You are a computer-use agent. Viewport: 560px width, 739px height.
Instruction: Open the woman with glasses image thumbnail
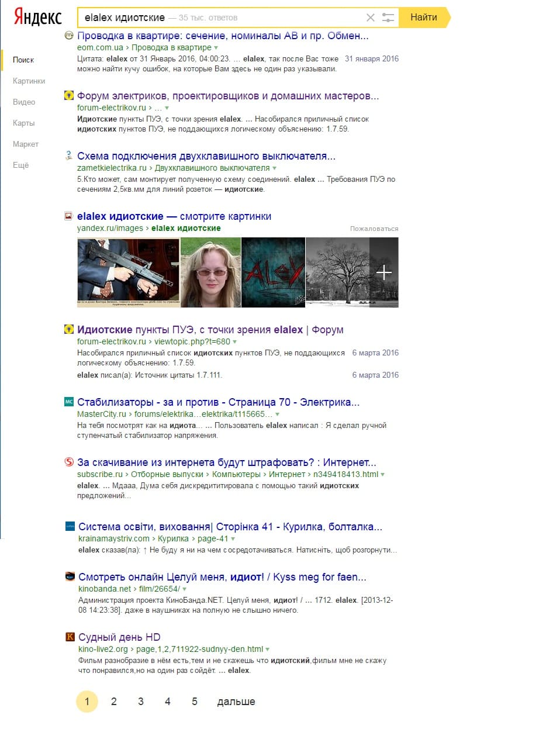[x=210, y=272]
